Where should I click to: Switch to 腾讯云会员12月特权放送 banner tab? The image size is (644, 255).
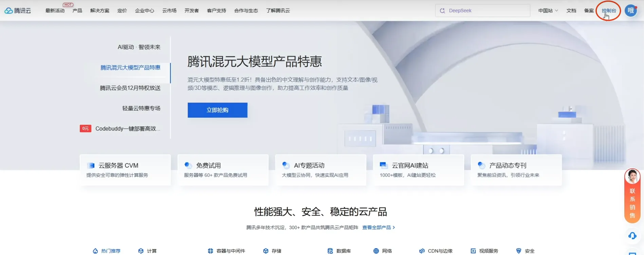[x=130, y=88]
